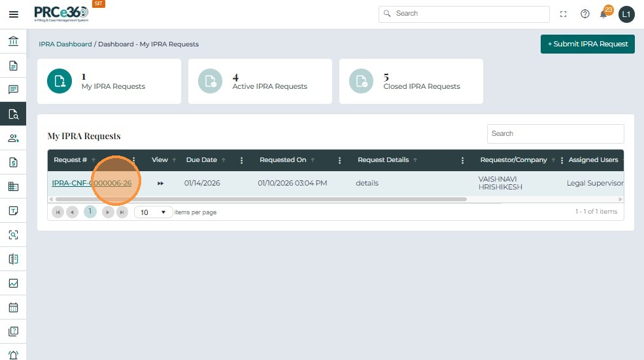Image resolution: width=644 pixels, height=360 pixels.
Task: Open the document sidebar icon
Action: point(13,66)
